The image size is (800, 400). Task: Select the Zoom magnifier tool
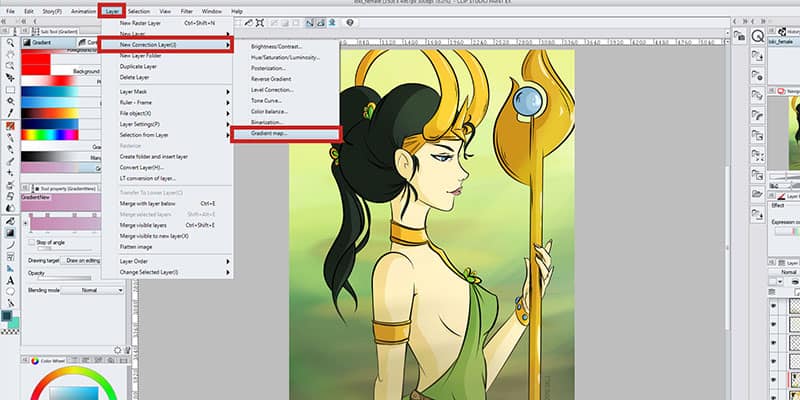(x=10, y=43)
